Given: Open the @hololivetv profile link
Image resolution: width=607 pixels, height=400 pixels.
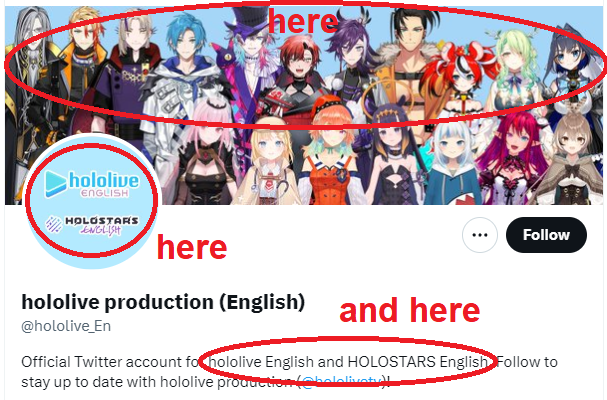Looking at the screenshot, I should pos(342,382).
